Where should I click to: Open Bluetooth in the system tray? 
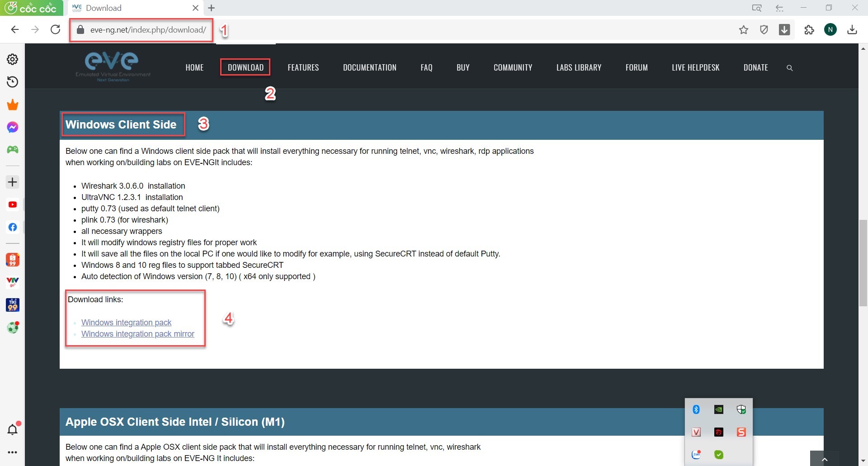[696, 409]
